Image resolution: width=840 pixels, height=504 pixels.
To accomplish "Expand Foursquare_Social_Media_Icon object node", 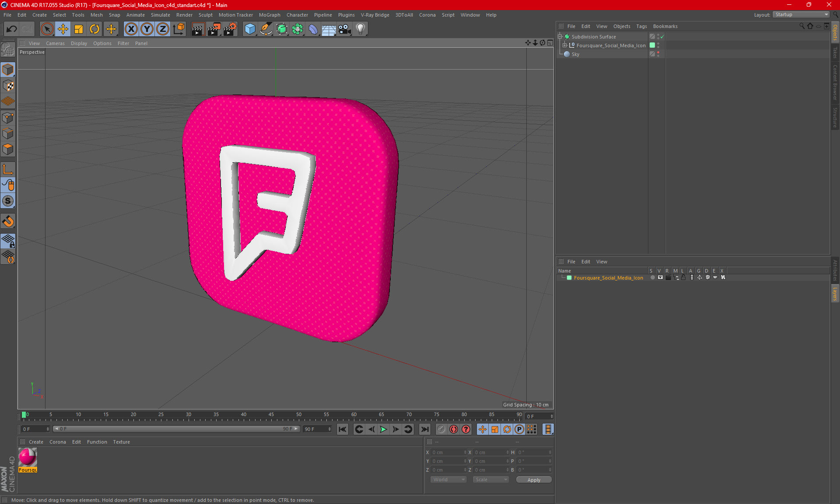I will pos(565,45).
